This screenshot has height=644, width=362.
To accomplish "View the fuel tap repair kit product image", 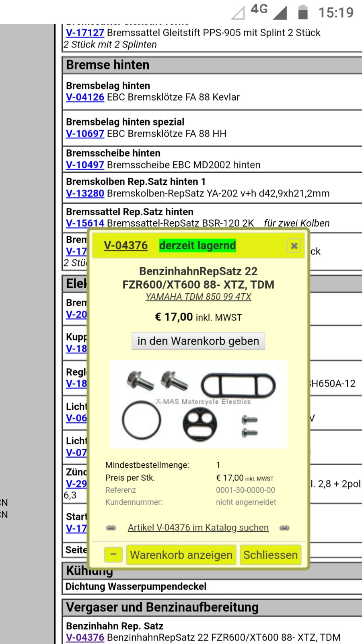I will coord(198,404).
